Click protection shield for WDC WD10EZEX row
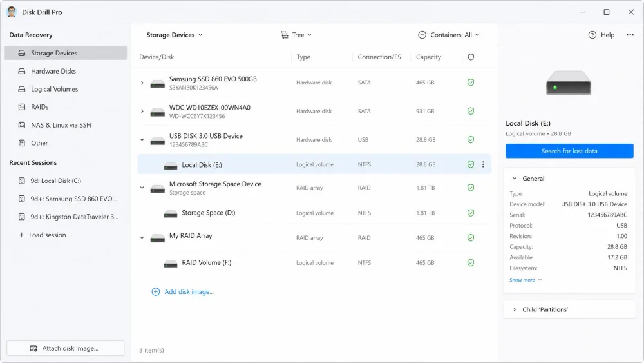The width and height of the screenshot is (644, 363). pyautogui.click(x=471, y=112)
